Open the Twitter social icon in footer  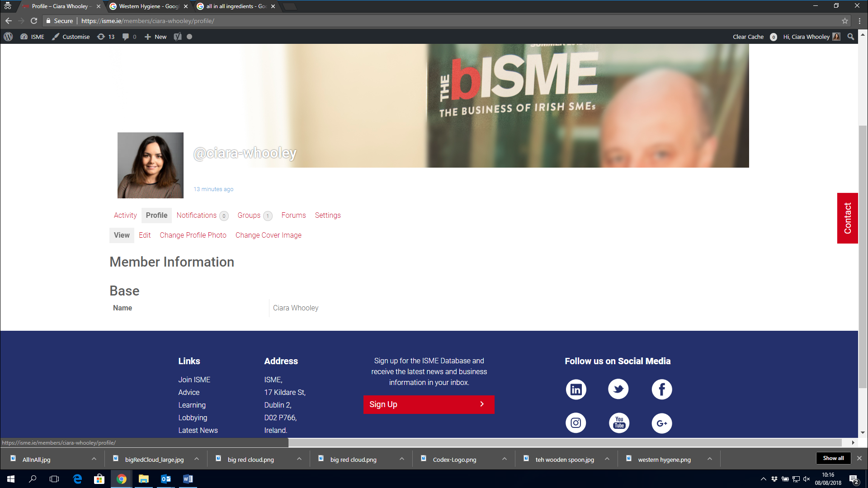[618, 389]
